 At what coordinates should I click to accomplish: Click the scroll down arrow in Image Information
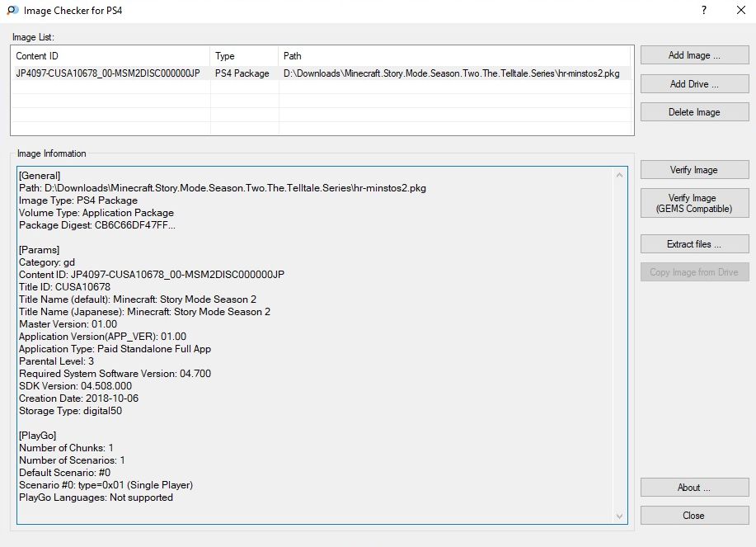[x=619, y=516]
